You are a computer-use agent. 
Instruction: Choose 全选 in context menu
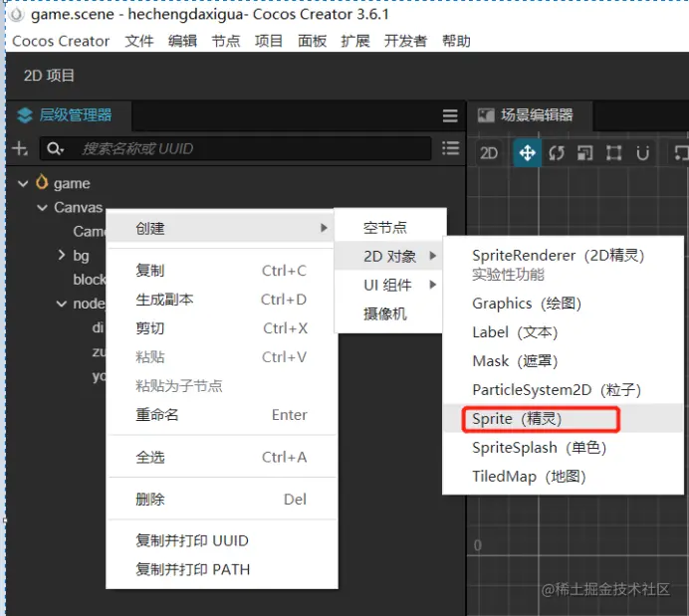point(222,458)
